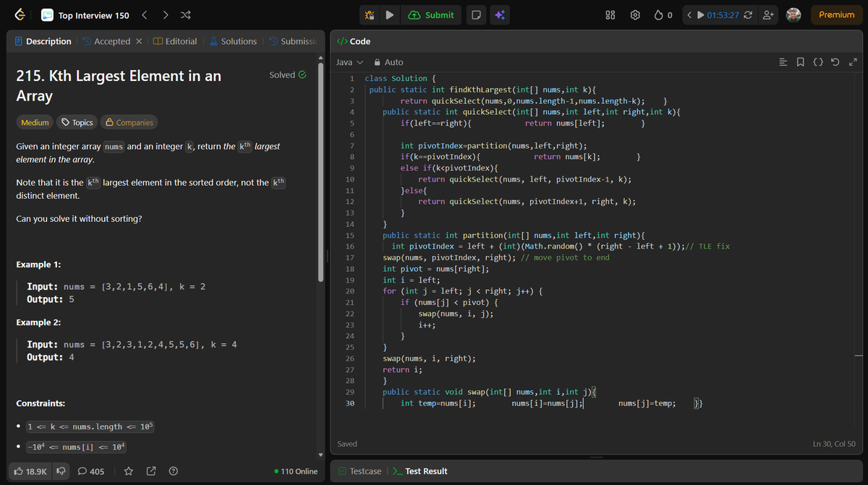This screenshot has width=868, height=485.
Task: Place cursor on 'class Solution {' line
Action: pyautogui.click(x=400, y=78)
